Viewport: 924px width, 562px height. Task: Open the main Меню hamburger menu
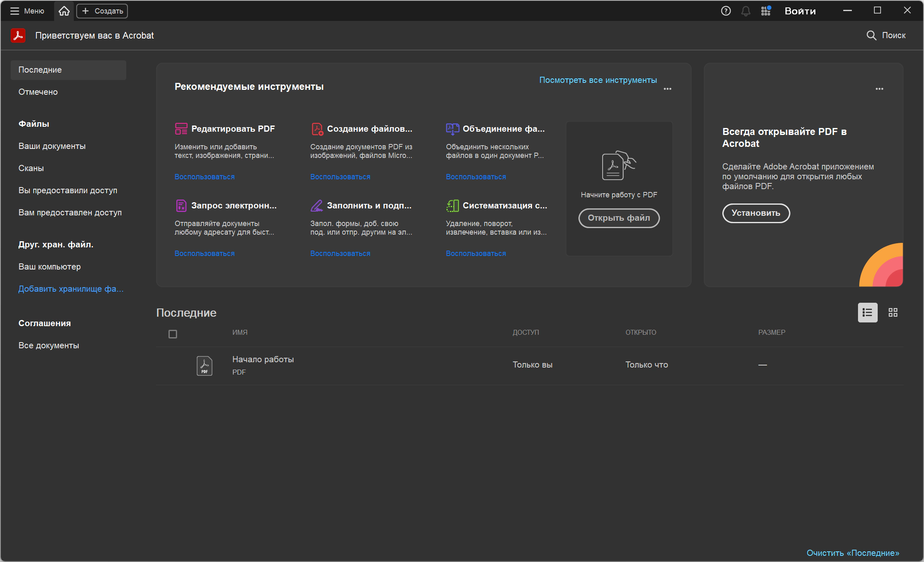point(27,11)
